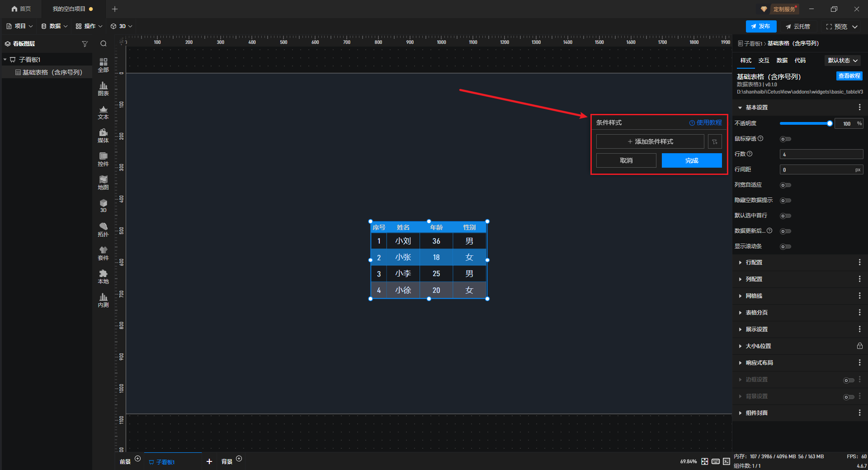Viewport: 868px width, 470px height.
Task: Open the 拓扑 topology components category
Action: click(x=103, y=230)
